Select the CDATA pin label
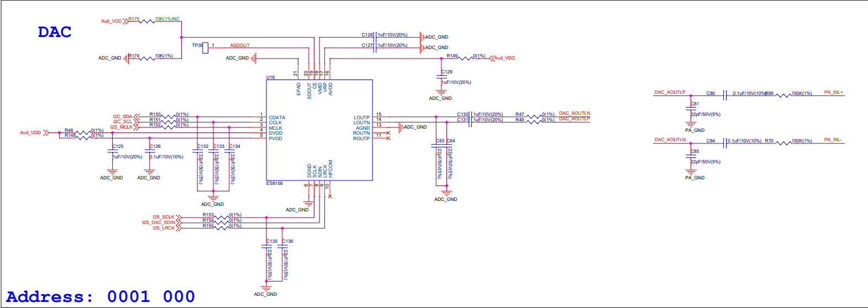The width and height of the screenshot is (868, 308). tap(277, 118)
